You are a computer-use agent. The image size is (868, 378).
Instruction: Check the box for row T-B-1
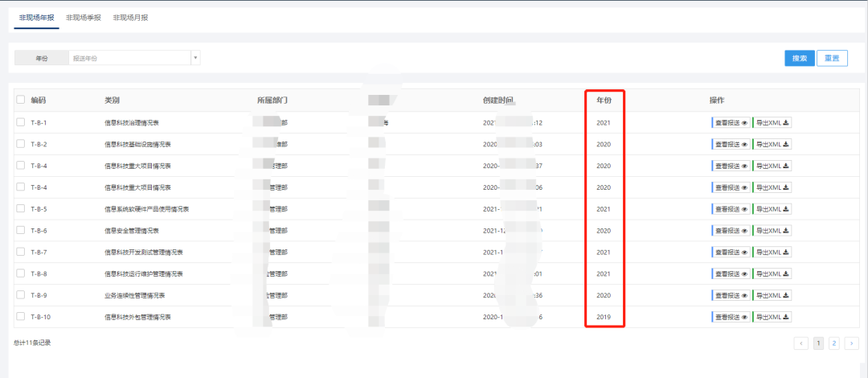point(20,122)
